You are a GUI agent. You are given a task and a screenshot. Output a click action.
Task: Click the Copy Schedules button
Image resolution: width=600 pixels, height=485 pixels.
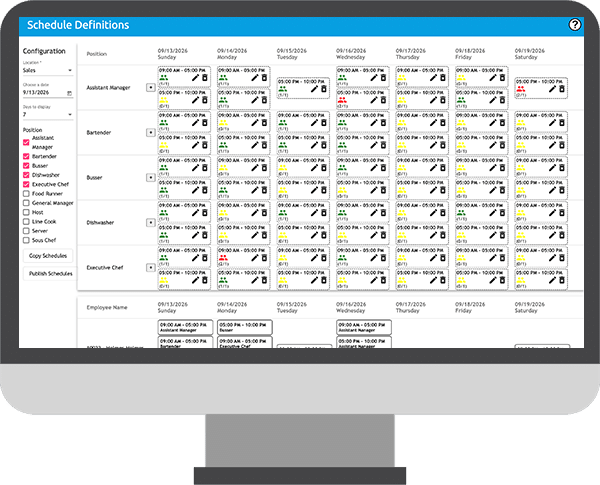pos(48,256)
